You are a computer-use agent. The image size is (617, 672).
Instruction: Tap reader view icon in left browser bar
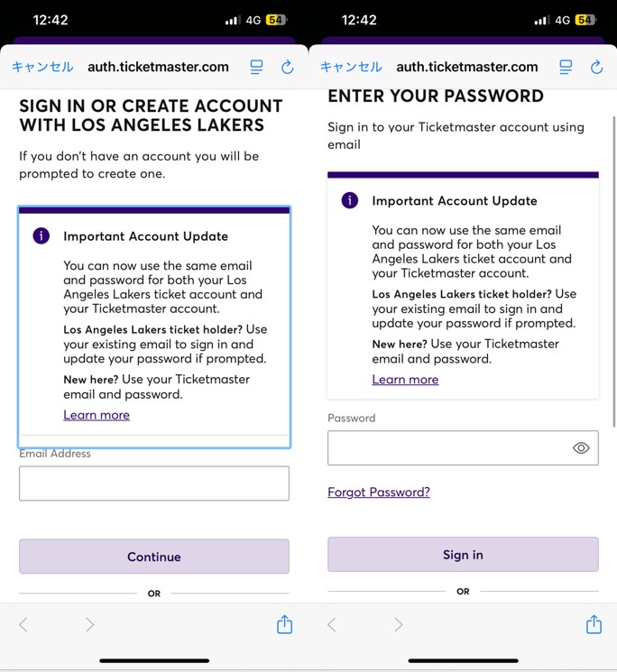coord(257,67)
